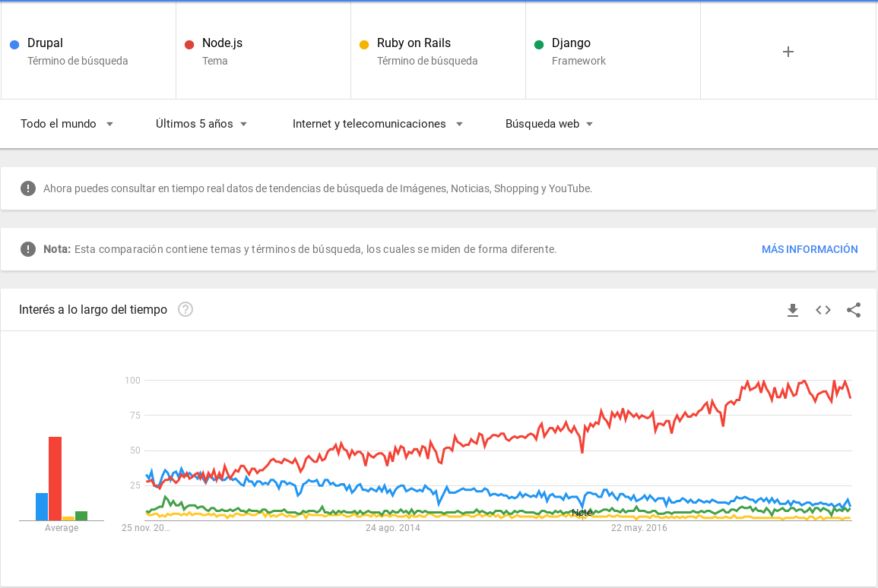
Task: Download the interest over time chart data
Action: pos(793,310)
